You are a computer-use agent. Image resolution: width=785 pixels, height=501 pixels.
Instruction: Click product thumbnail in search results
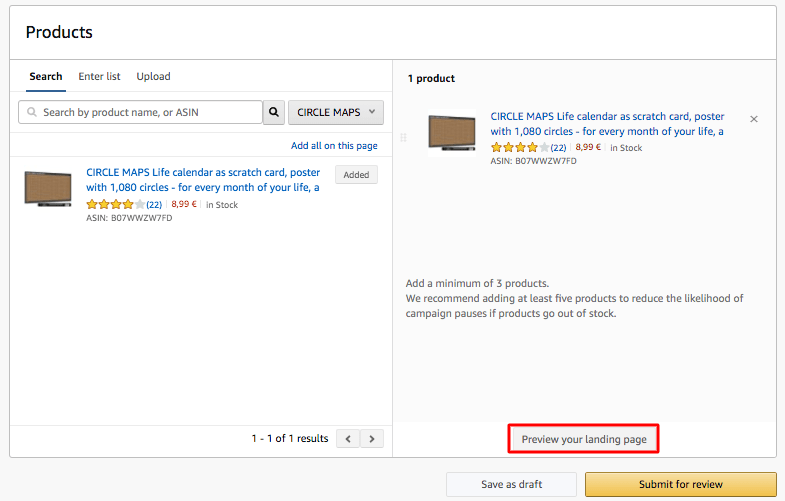tap(48, 189)
